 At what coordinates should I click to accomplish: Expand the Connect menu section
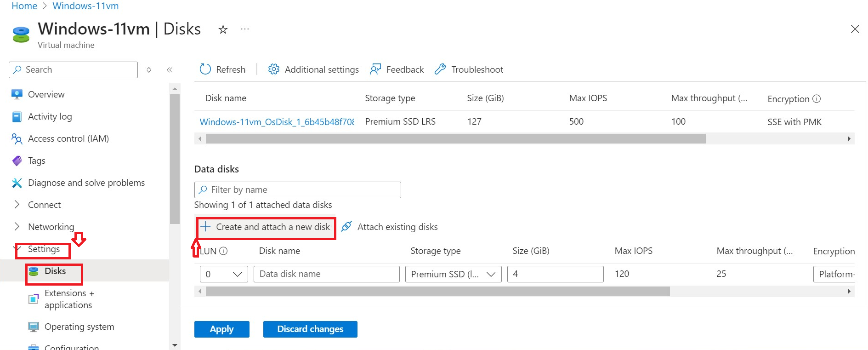[x=17, y=205]
